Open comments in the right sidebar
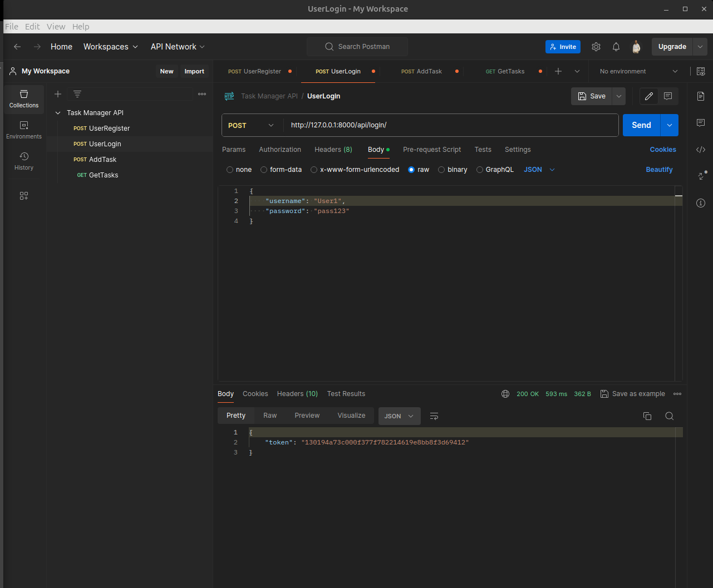Screen dimensions: 713x588 coord(701,122)
